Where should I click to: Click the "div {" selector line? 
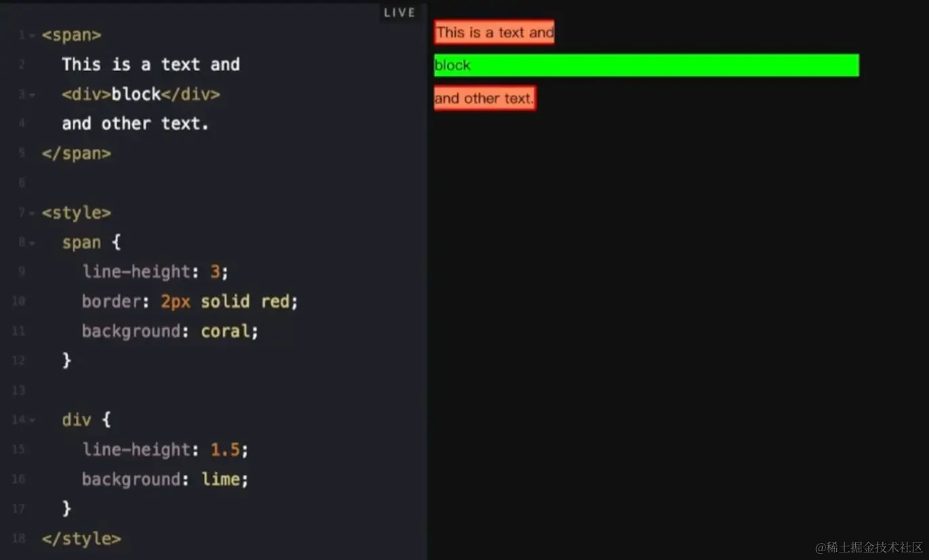point(86,420)
